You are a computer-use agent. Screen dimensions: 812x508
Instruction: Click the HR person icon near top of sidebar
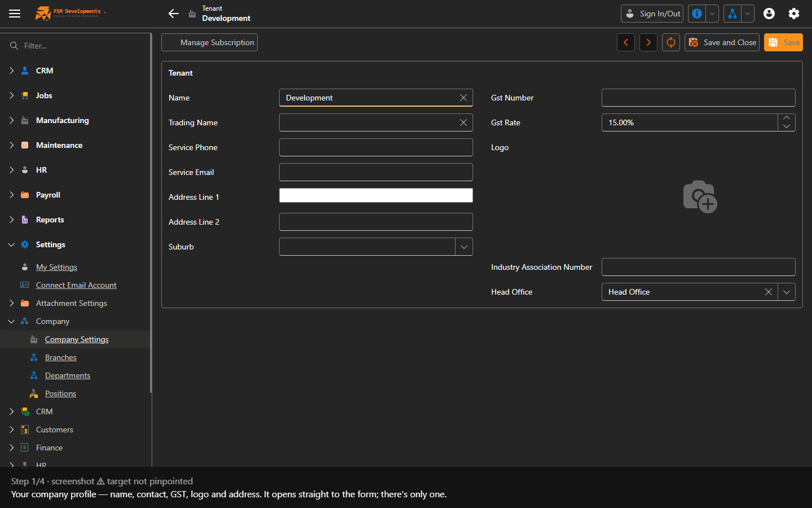coord(25,170)
